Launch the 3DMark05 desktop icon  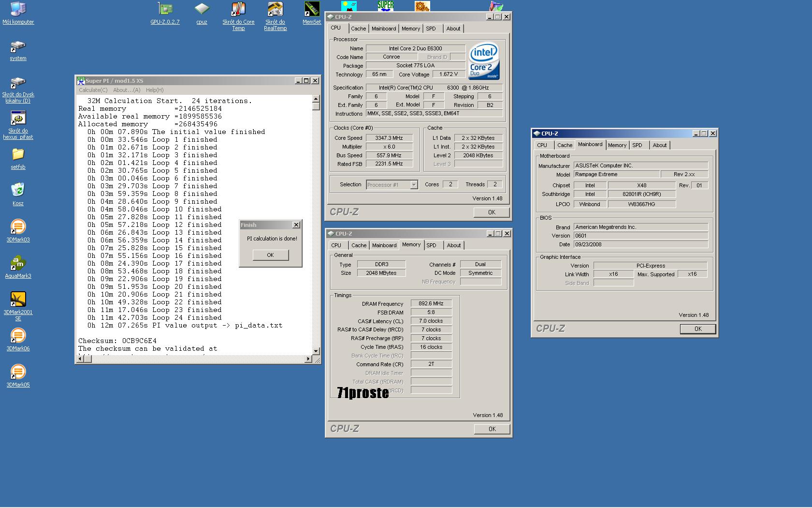[18, 376]
